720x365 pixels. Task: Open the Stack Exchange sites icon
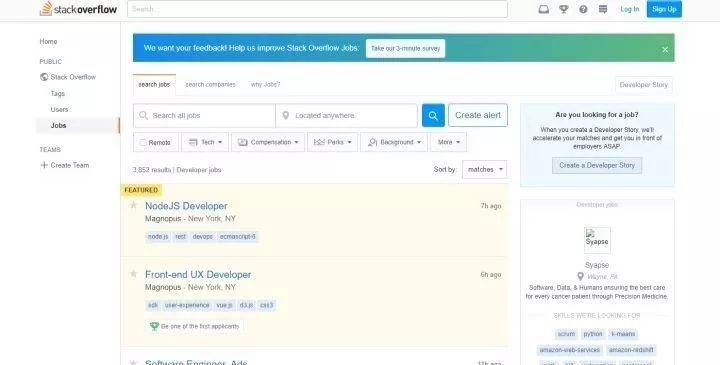(603, 9)
